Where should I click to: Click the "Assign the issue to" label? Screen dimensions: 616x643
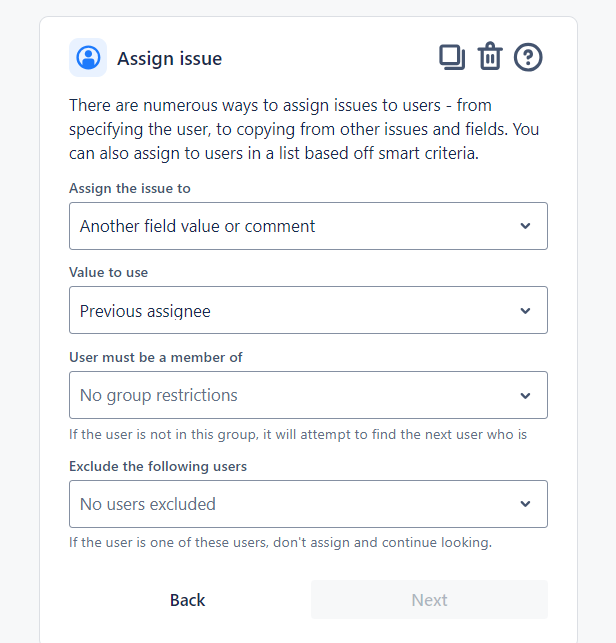[130, 188]
